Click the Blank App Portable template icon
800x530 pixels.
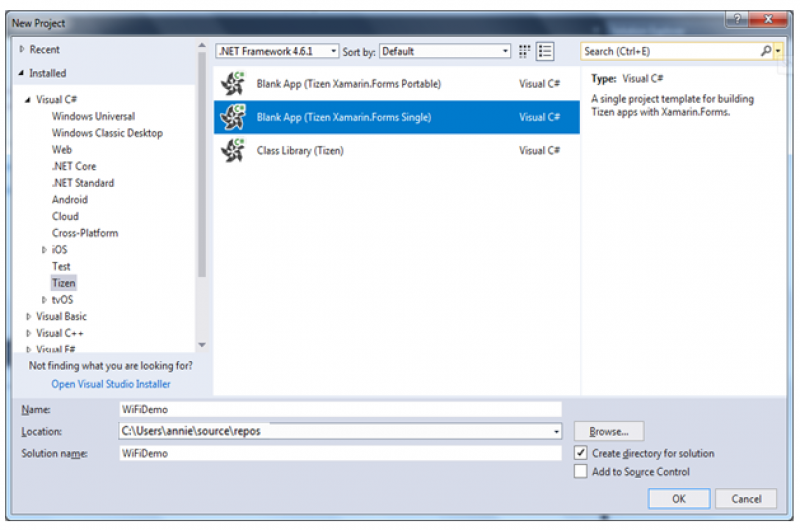click(232, 84)
